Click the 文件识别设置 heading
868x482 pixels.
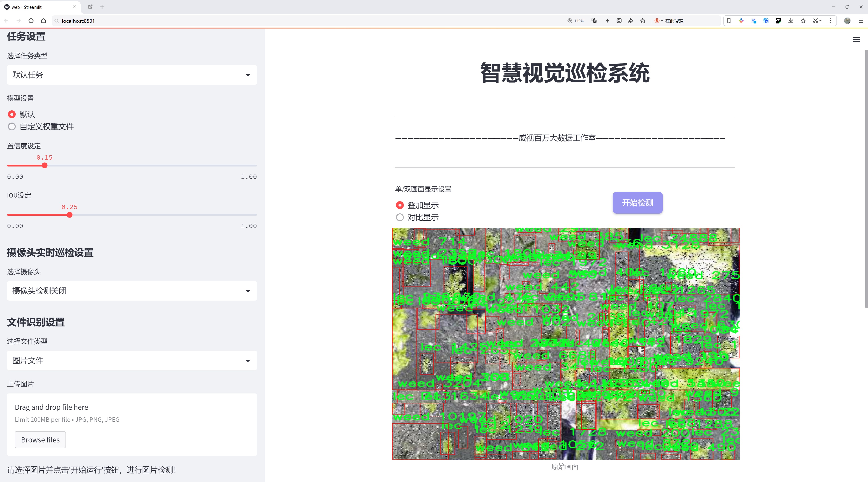[36, 322]
